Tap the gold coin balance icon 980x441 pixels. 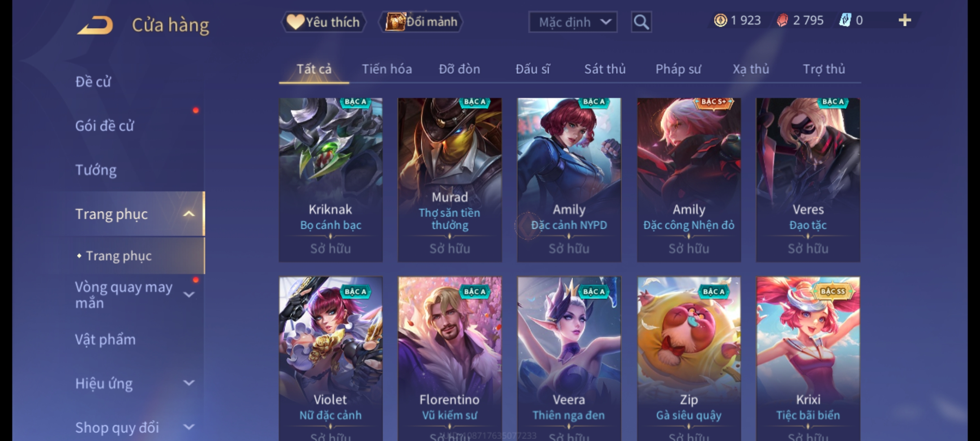tap(720, 20)
